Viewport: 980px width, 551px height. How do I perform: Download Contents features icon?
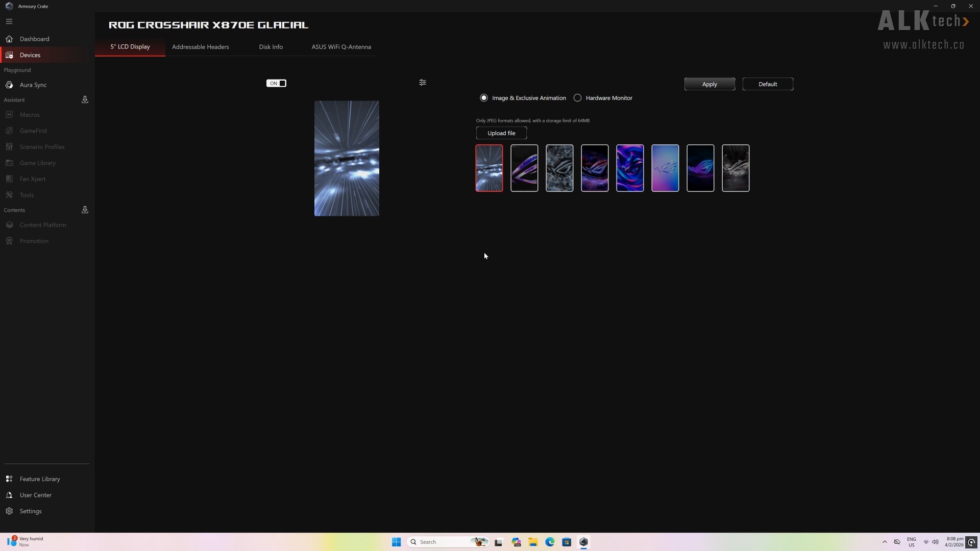[85, 210]
